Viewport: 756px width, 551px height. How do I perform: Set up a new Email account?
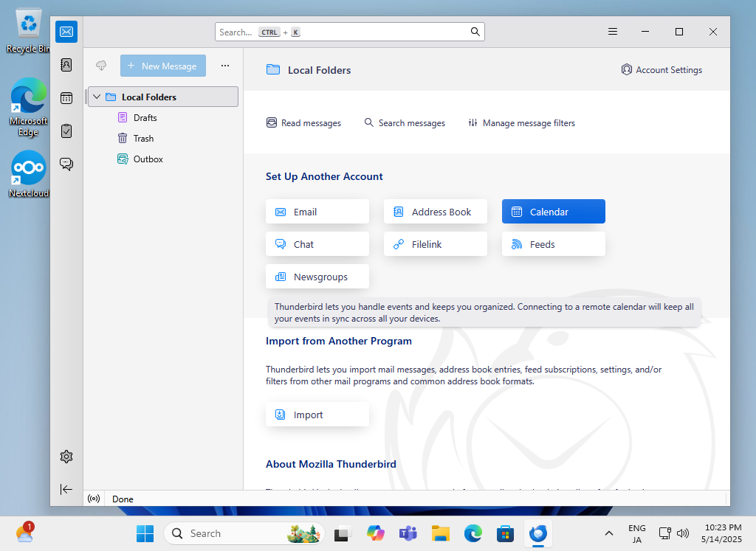click(317, 212)
